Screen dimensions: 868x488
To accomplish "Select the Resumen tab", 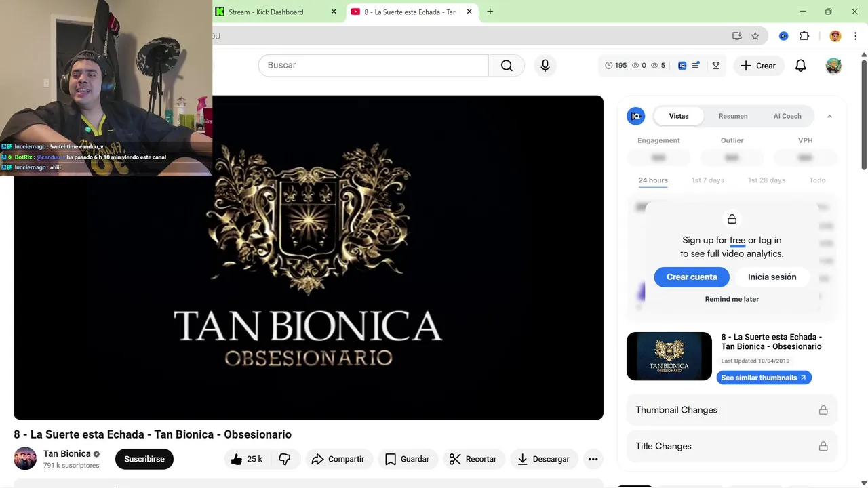I will tap(733, 116).
